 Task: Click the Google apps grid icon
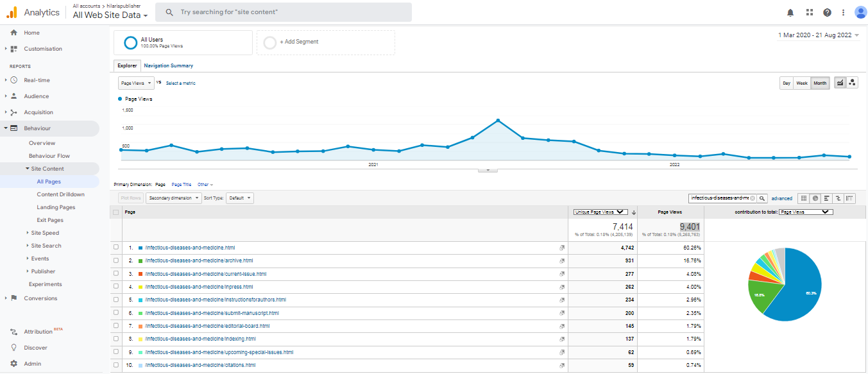[x=809, y=12]
